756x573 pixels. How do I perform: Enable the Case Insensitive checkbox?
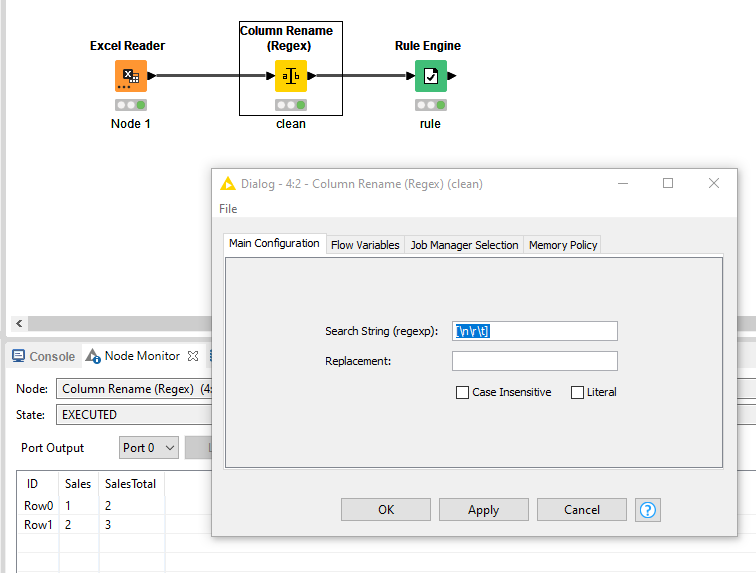[462, 393]
